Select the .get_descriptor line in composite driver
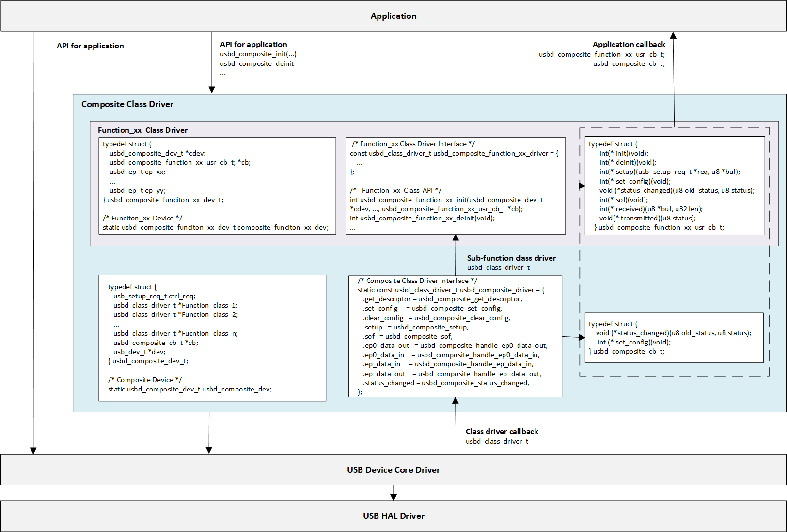 click(442, 299)
